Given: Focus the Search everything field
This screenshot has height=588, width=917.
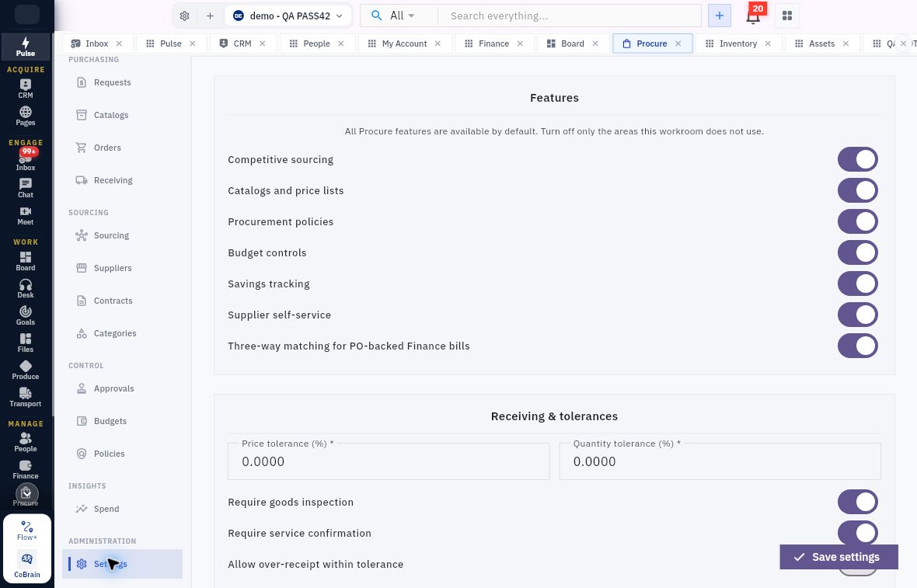Looking at the screenshot, I should [569, 16].
